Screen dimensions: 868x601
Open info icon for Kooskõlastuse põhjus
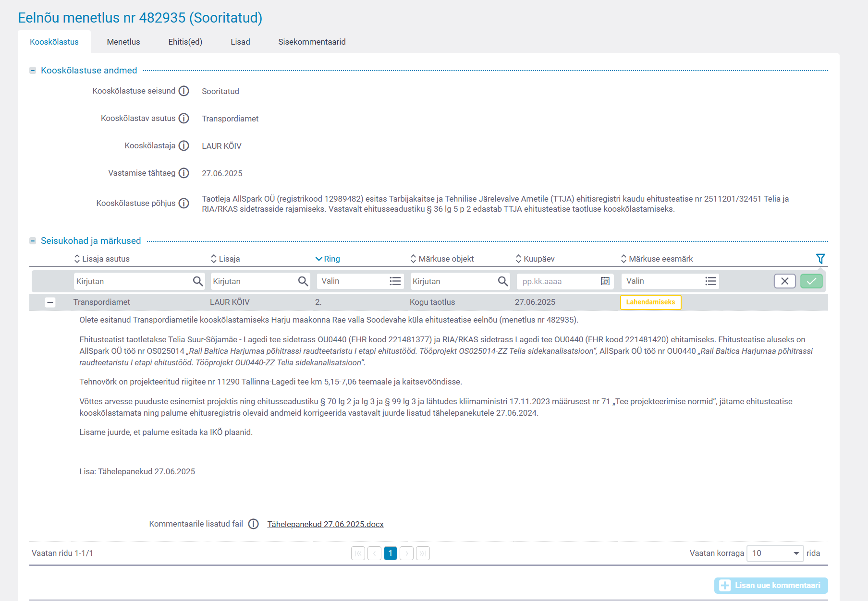(x=184, y=204)
